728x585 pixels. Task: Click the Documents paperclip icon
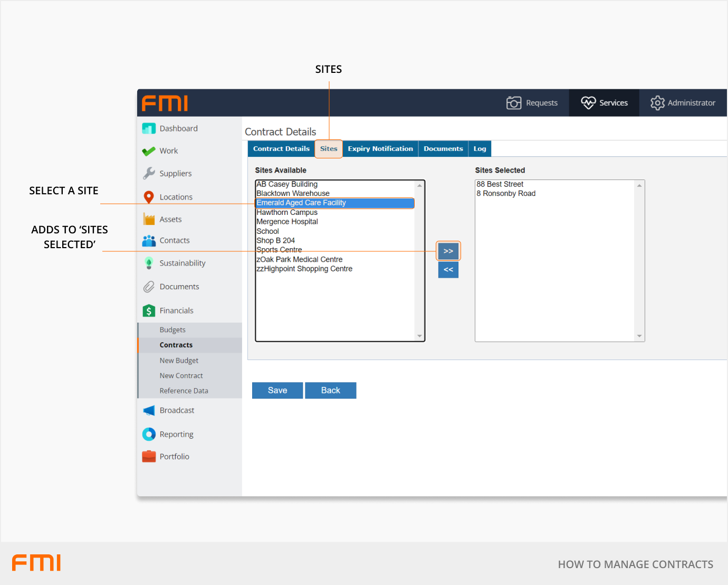tap(149, 287)
